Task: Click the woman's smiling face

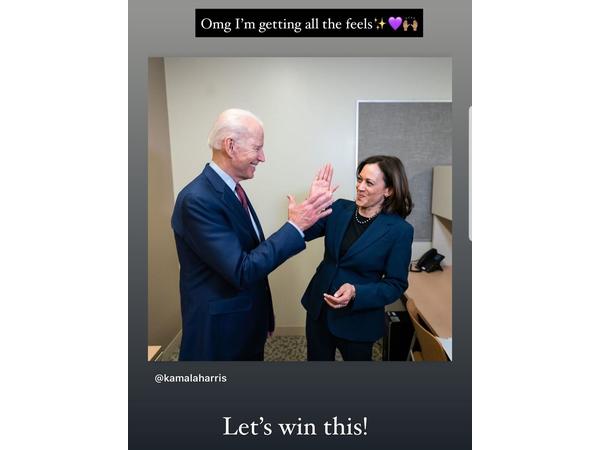Action: (367, 188)
